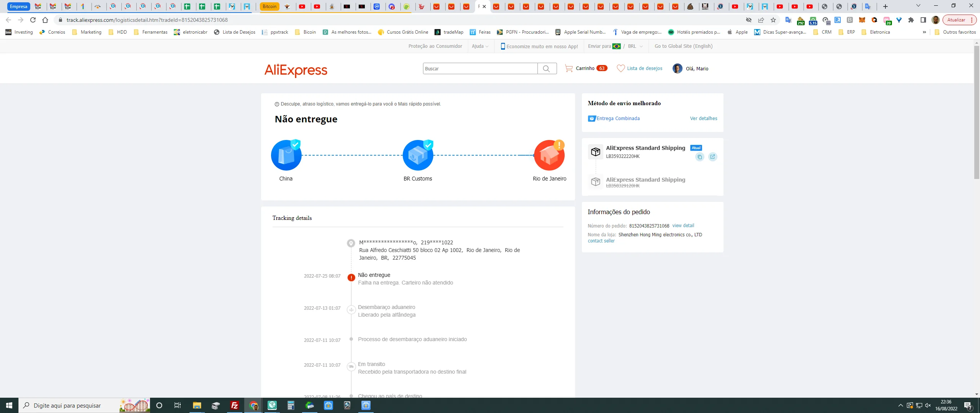The image size is (980, 413).
Task: Click the search magnifier icon
Action: (547, 69)
